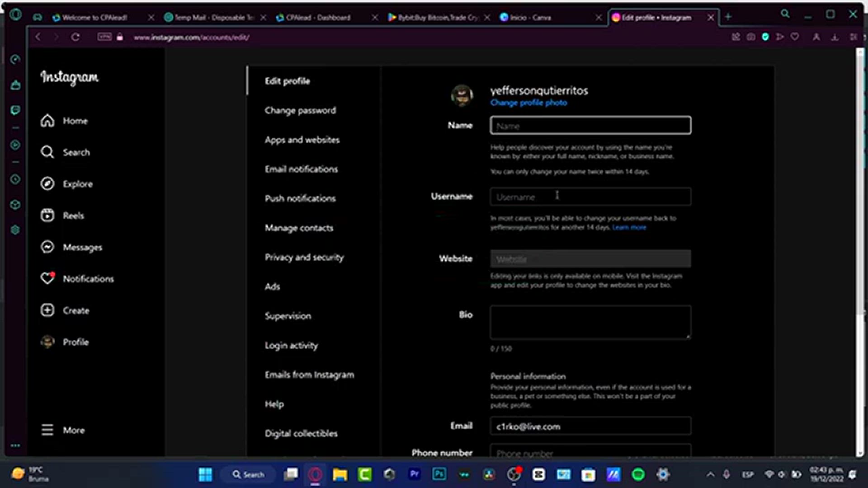Show hidden system tray icons chevron
Viewport: 868px width, 488px height.
[x=710, y=474]
